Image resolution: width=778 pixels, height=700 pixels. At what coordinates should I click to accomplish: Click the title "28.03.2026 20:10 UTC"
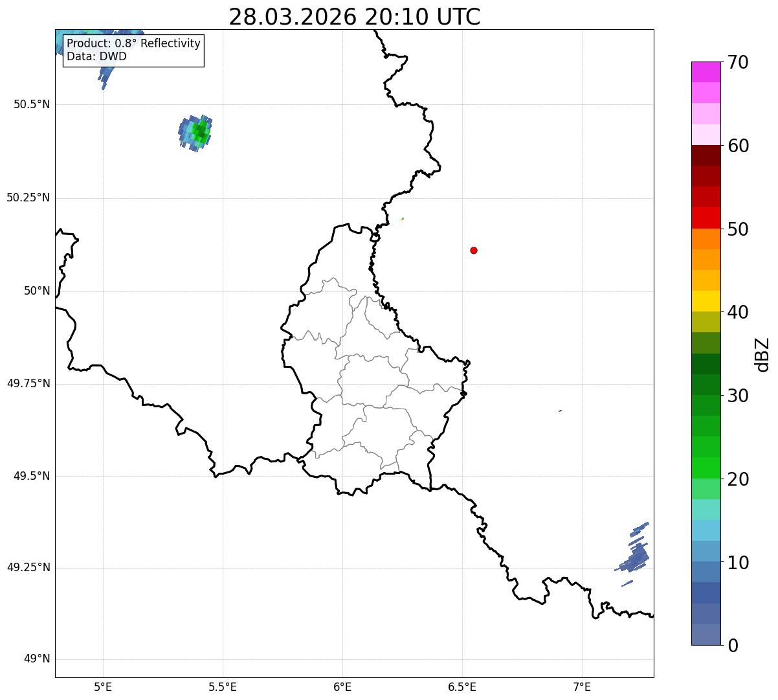(355, 17)
